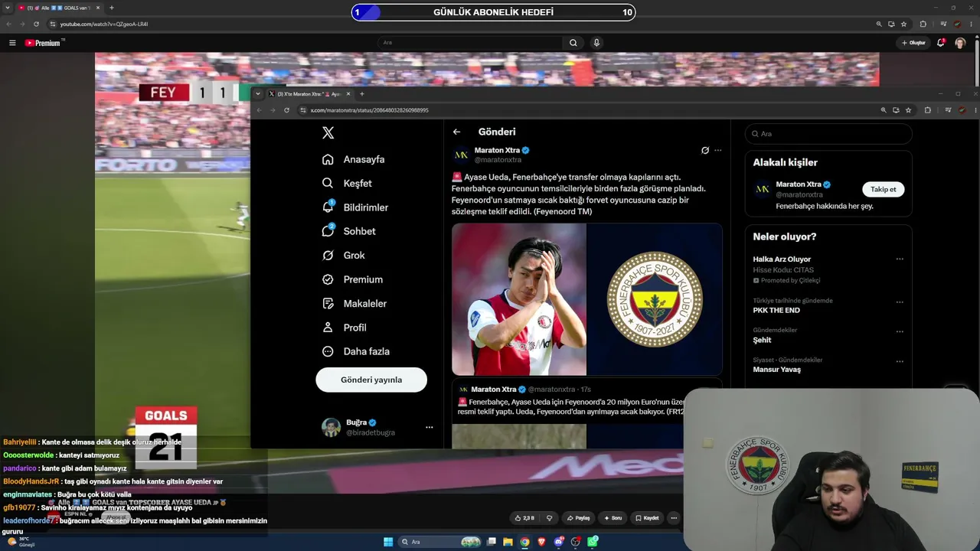The height and width of the screenshot is (551, 980).
Task: Open more options for Şehit trend
Action: pos(900,331)
